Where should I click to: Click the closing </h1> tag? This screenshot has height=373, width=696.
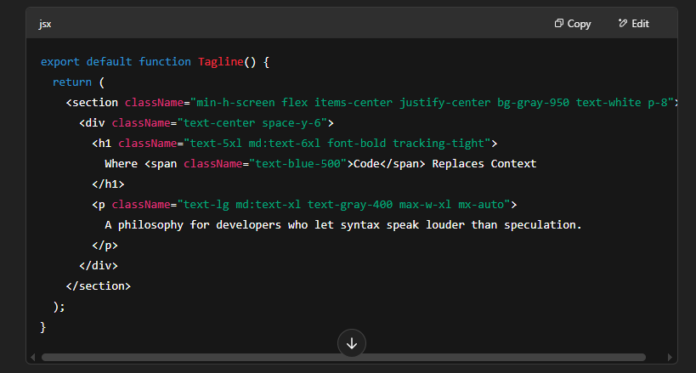coord(108,184)
